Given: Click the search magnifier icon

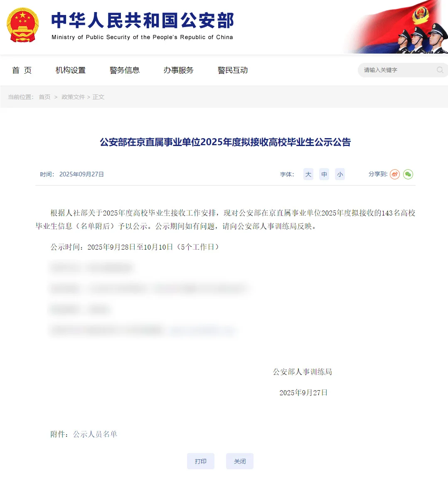Looking at the screenshot, I should [x=440, y=70].
